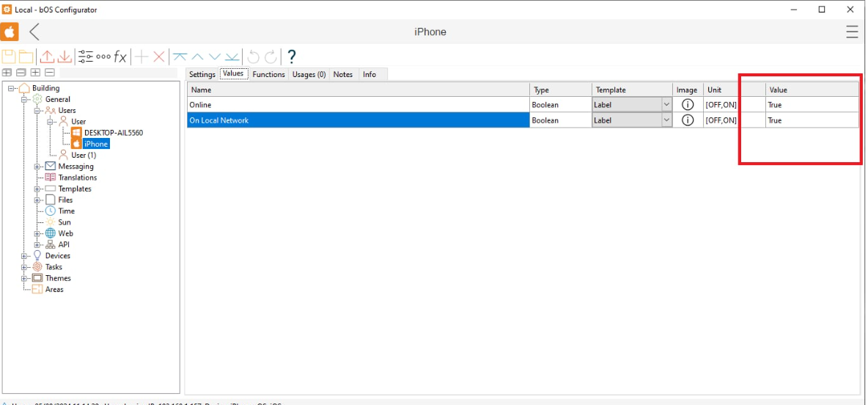The image size is (868, 405).
Task: Collapse the Users tree node
Action: [37, 111]
